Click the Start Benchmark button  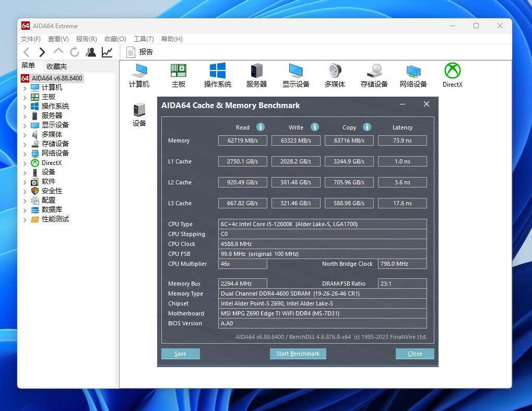298,354
